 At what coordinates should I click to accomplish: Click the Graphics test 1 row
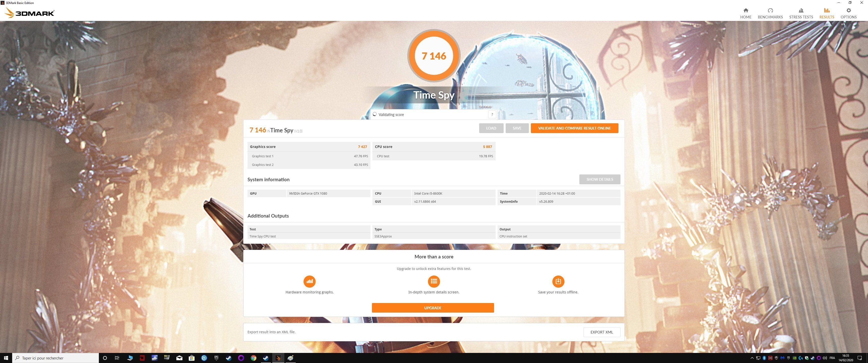click(x=309, y=156)
